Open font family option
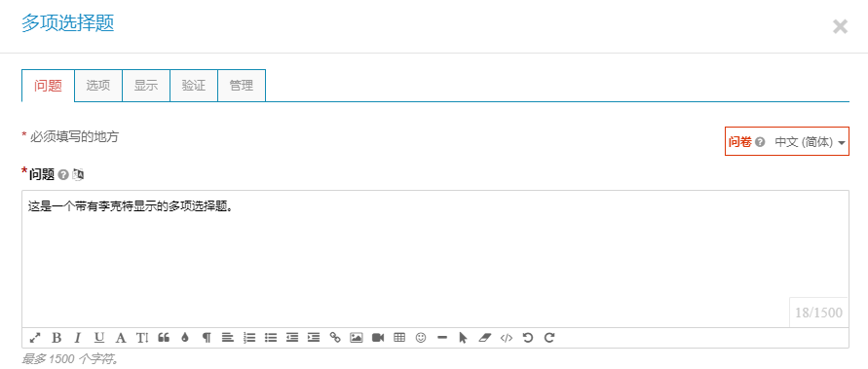 pyautogui.click(x=121, y=338)
